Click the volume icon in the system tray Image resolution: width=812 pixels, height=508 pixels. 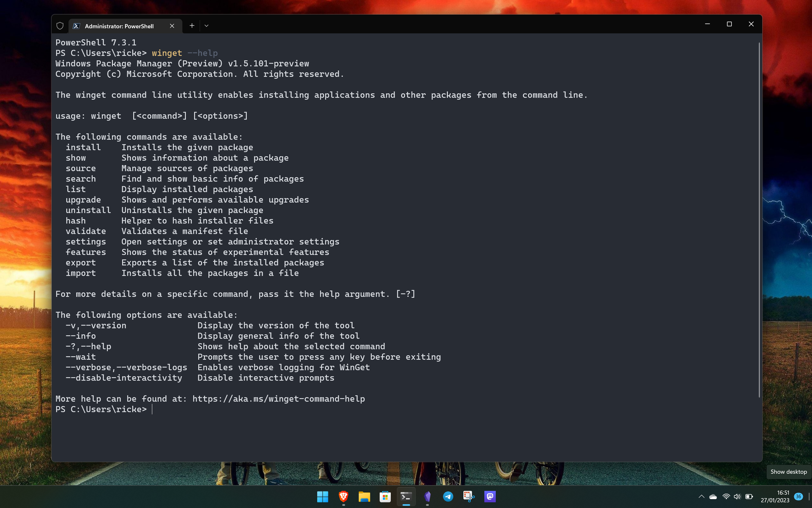click(738, 497)
